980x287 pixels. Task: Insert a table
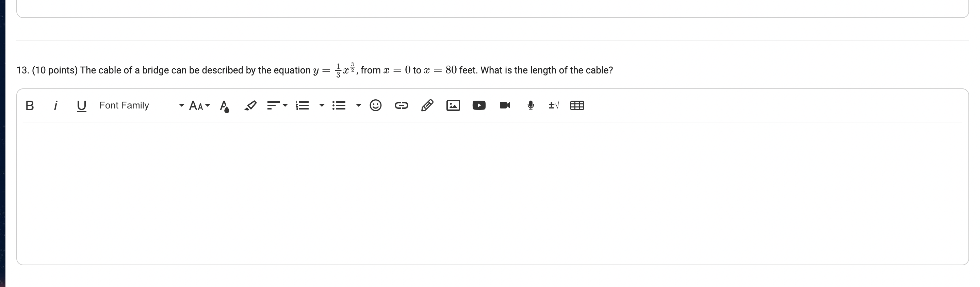[577, 105]
